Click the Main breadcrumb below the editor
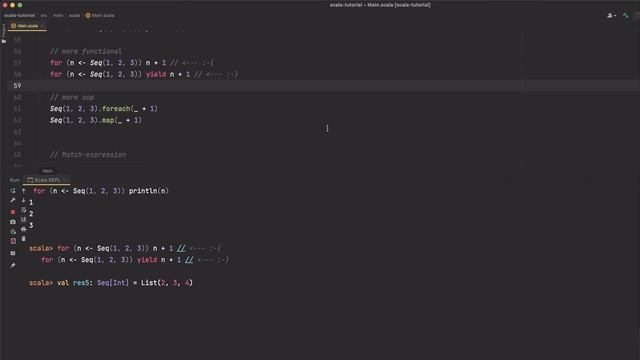Viewport: 640px width, 360px height. coord(48,171)
